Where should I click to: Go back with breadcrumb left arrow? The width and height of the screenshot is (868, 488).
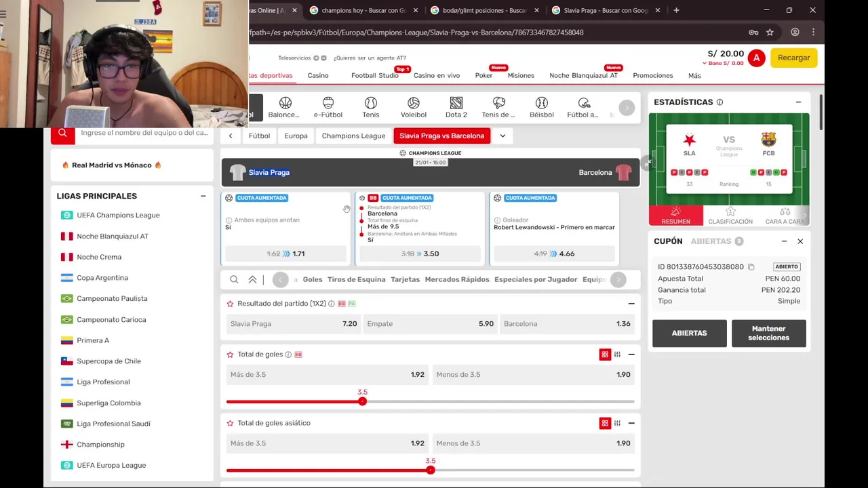[x=231, y=136]
